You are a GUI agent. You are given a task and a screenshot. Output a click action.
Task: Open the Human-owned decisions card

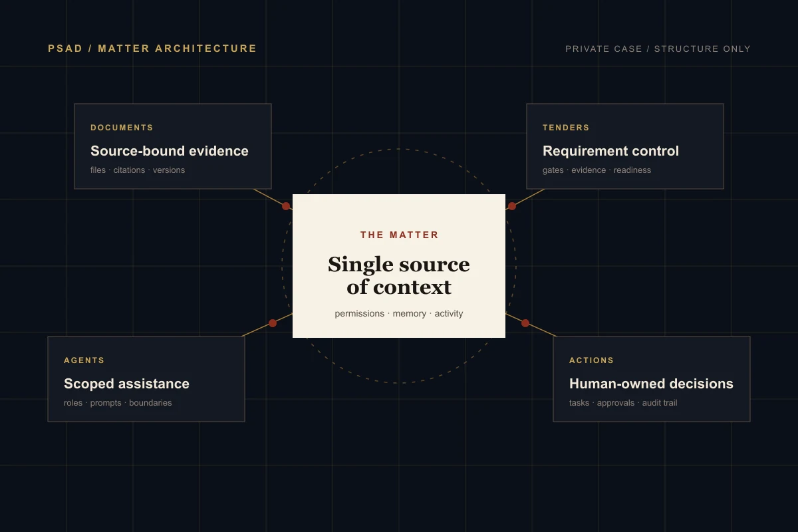coord(652,379)
